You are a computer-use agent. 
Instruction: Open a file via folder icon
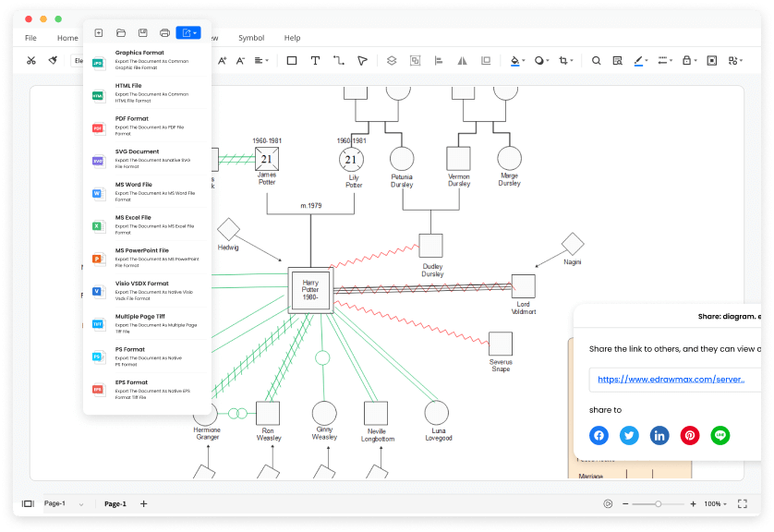pyautogui.click(x=121, y=33)
